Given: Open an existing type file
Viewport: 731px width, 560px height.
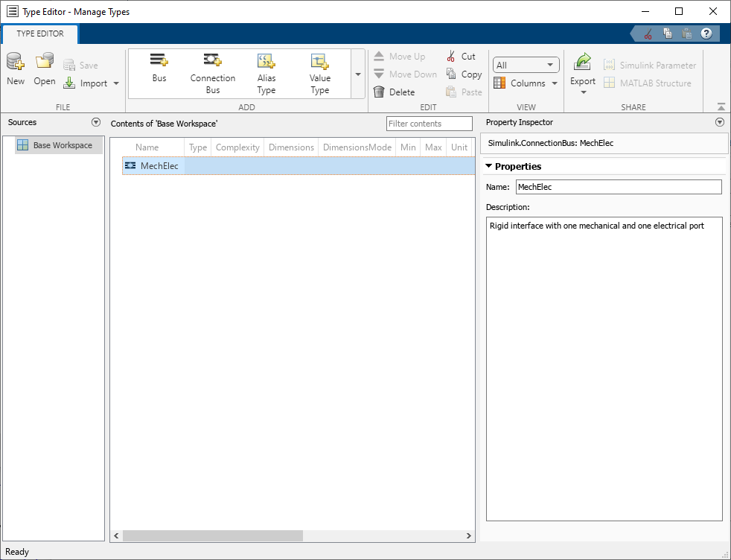Looking at the screenshot, I should pyautogui.click(x=44, y=67).
